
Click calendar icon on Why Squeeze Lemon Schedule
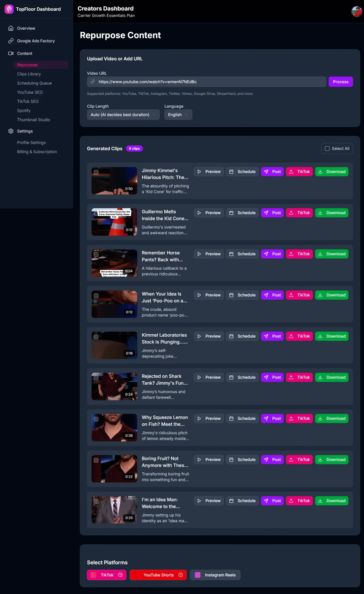click(x=231, y=419)
